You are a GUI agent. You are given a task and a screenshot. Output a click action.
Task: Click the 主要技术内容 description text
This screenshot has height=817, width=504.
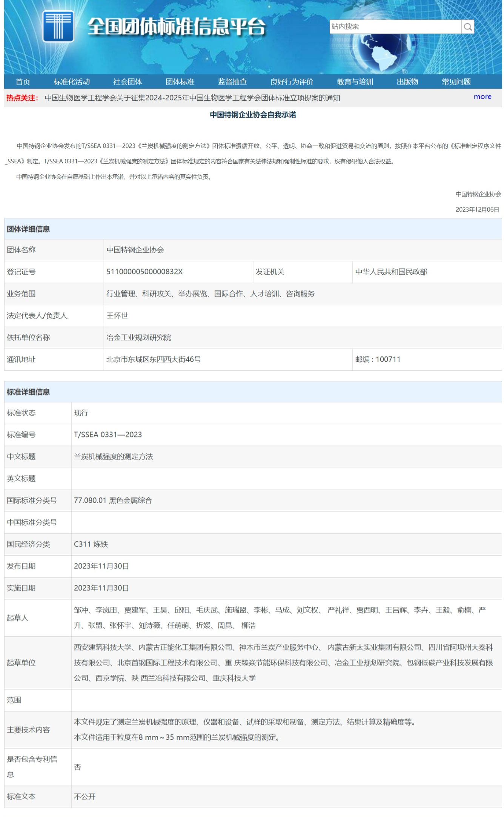tap(244, 729)
